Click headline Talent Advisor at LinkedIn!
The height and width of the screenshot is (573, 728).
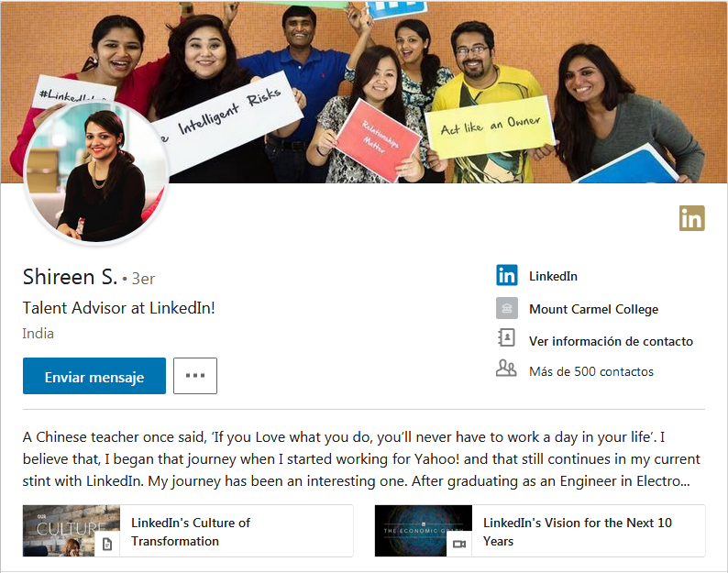pos(119,308)
